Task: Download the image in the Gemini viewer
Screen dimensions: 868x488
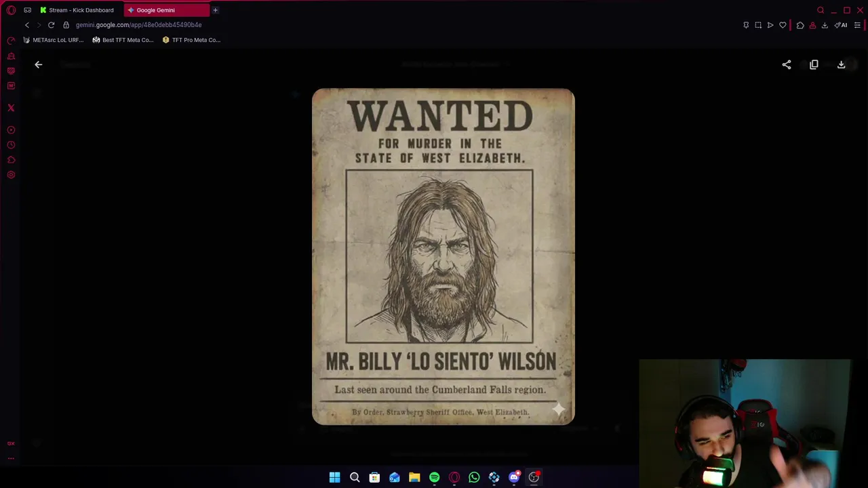Action: point(842,64)
